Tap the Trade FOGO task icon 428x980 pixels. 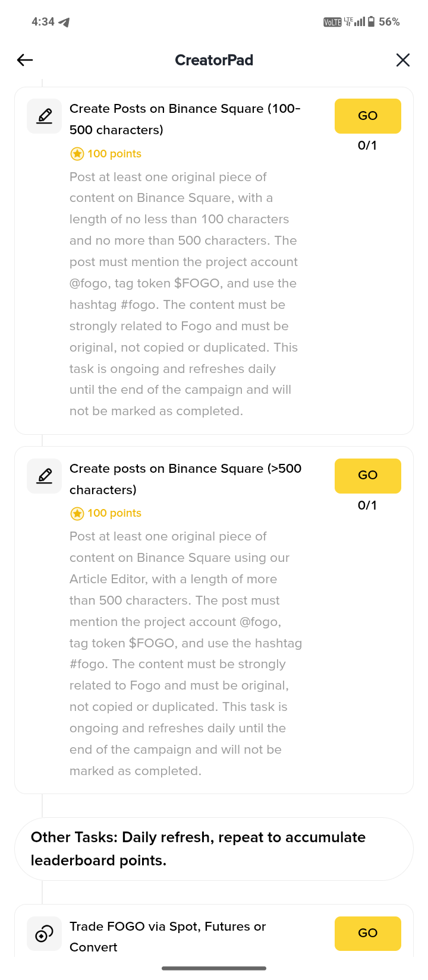click(x=45, y=934)
